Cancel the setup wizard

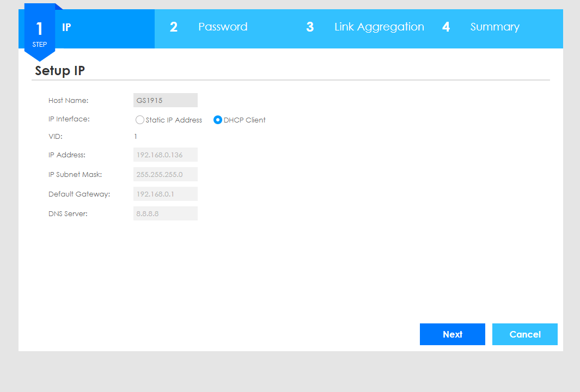[525, 334]
